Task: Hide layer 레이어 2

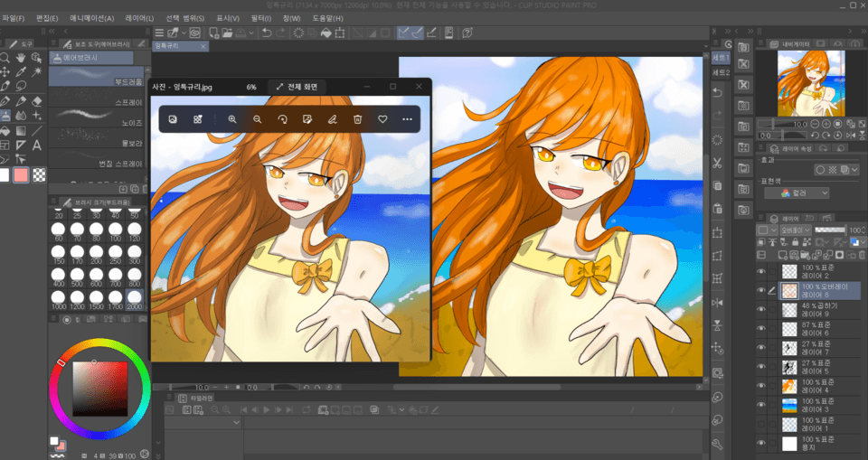Action: (x=761, y=271)
